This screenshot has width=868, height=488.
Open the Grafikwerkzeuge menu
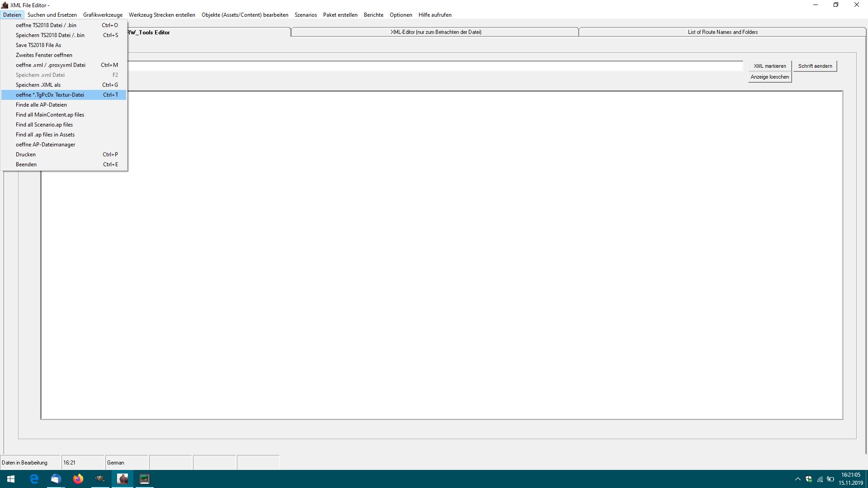[x=103, y=15]
